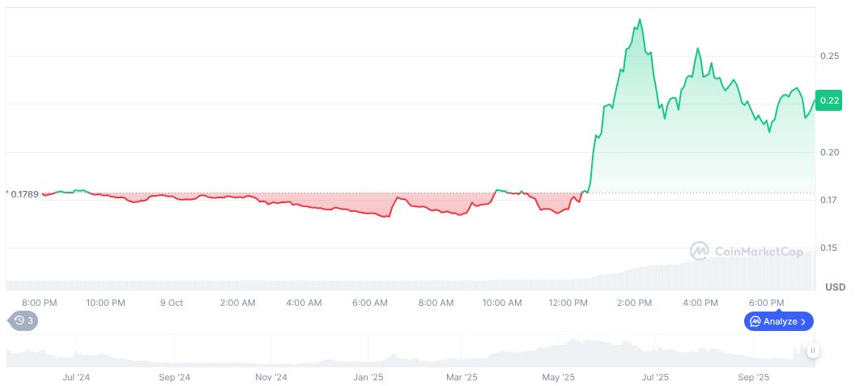
Task: Click the range slider handle on mini timeline
Action: pos(812,350)
